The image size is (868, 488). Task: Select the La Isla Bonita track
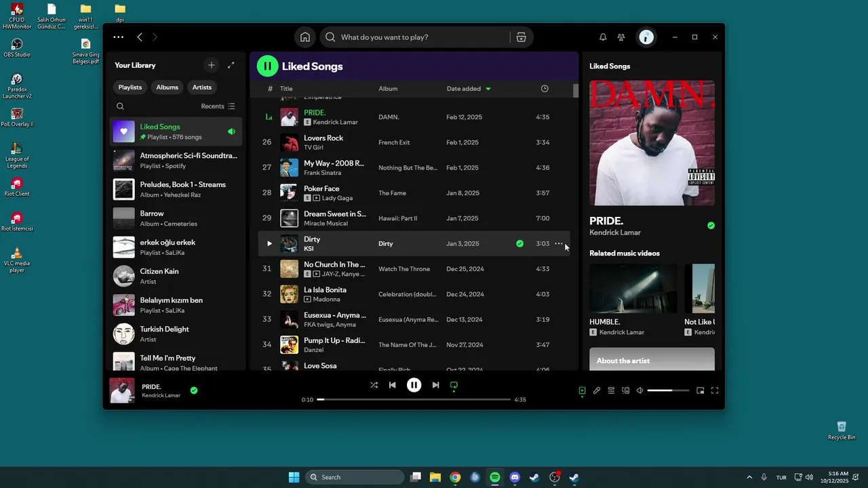[414, 294]
